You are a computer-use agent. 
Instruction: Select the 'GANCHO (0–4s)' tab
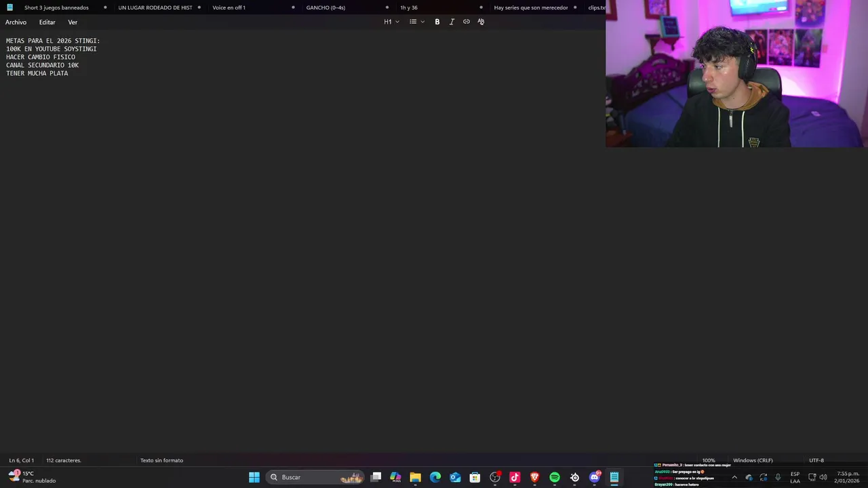click(325, 7)
